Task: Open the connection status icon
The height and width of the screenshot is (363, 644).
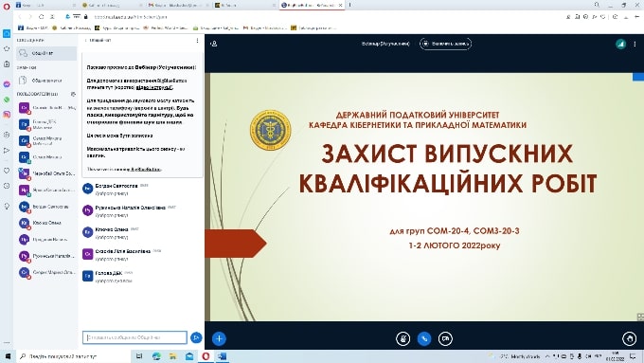Action: (x=620, y=44)
